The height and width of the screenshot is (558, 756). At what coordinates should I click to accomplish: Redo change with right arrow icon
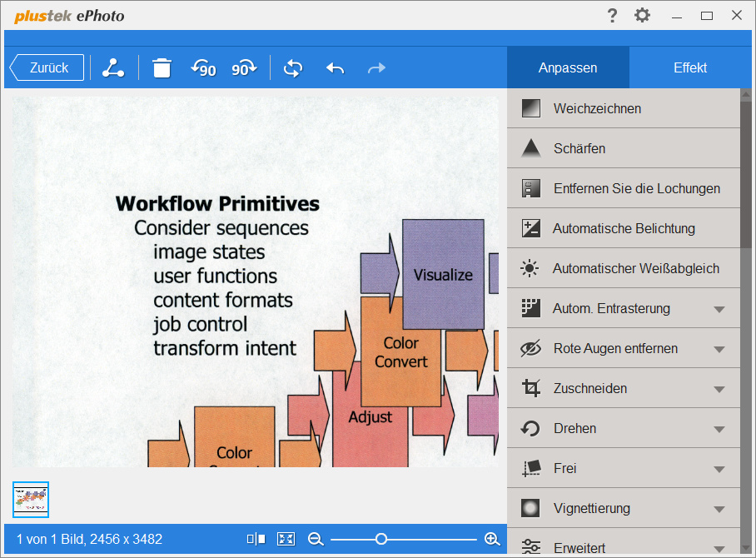point(376,68)
